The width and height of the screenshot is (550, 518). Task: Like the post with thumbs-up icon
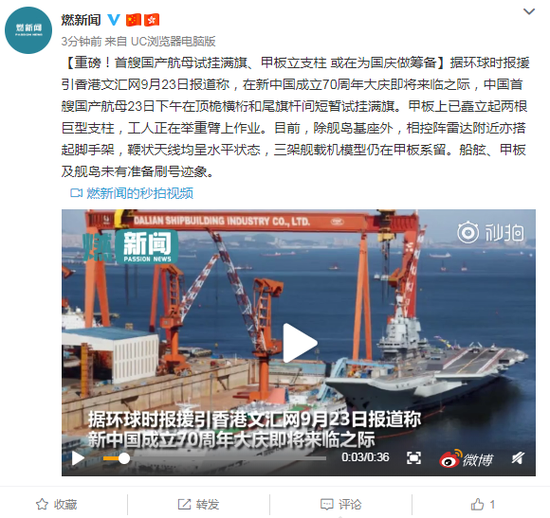click(483, 504)
